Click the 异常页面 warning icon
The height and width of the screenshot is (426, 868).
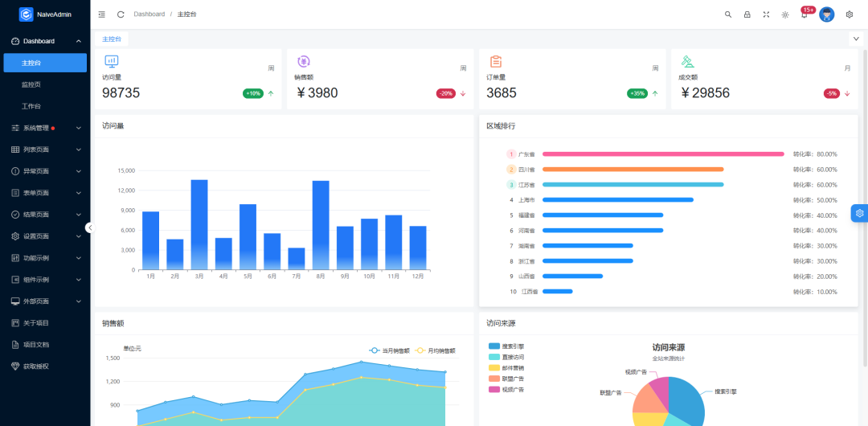(15, 171)
